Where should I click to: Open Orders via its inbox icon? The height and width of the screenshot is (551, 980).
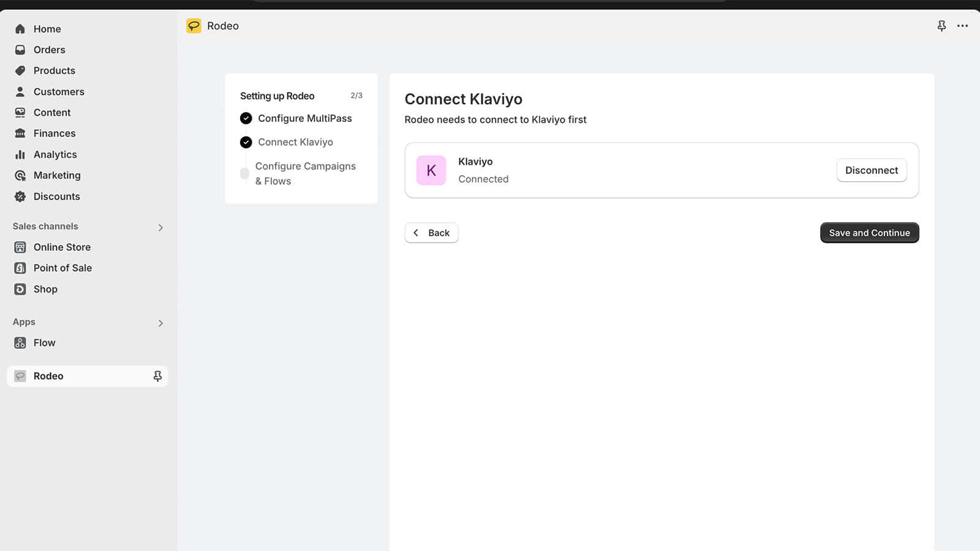click(x=20, y=50)
